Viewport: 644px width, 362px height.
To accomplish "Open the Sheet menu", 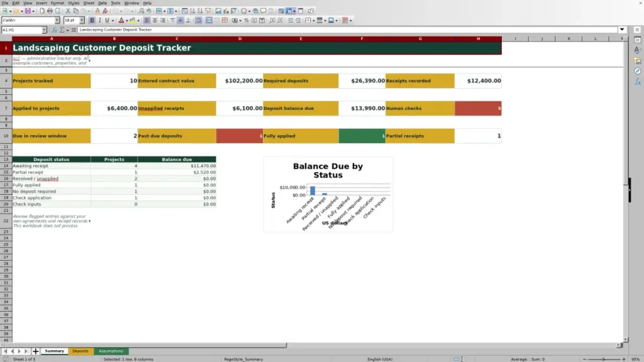I will pyautogui.click(x=89, y=3).
